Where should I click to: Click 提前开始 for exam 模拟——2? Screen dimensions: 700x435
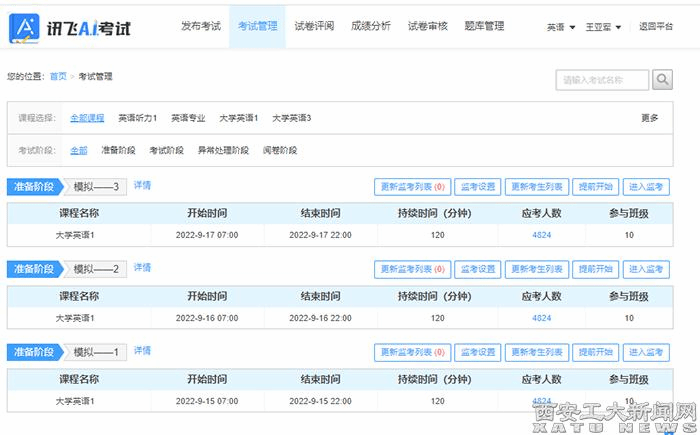(597, 269)
